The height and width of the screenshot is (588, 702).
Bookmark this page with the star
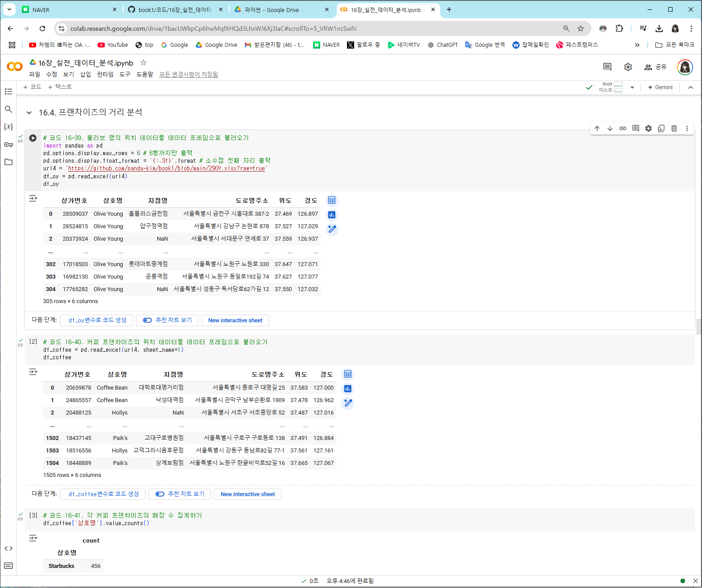click(x=581, y=29)
